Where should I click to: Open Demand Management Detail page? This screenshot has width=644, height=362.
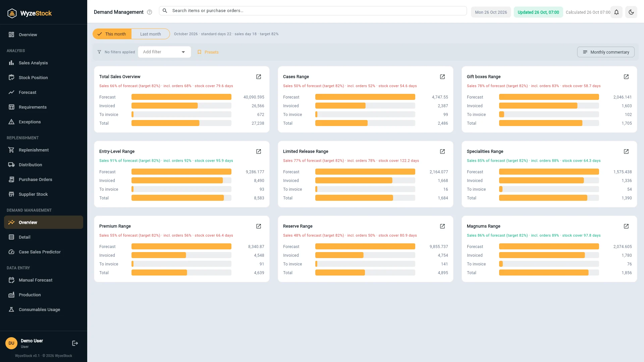tap(44, 237)
